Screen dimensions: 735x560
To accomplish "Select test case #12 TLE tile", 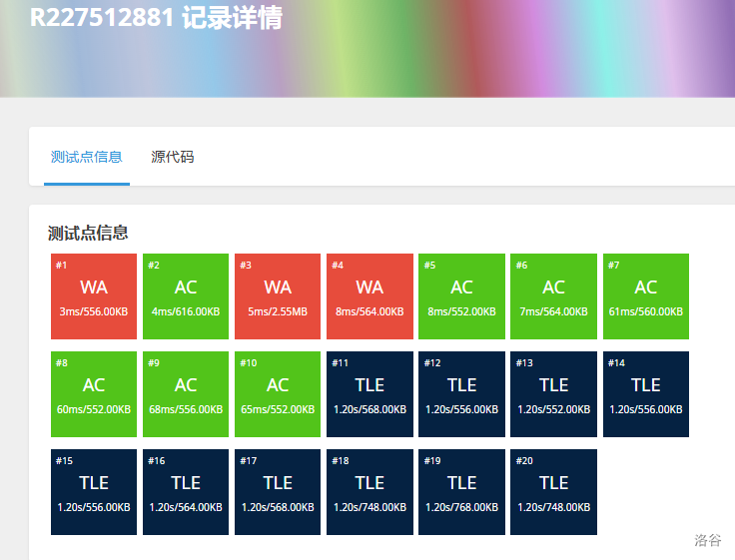I will tap(461, 394).
